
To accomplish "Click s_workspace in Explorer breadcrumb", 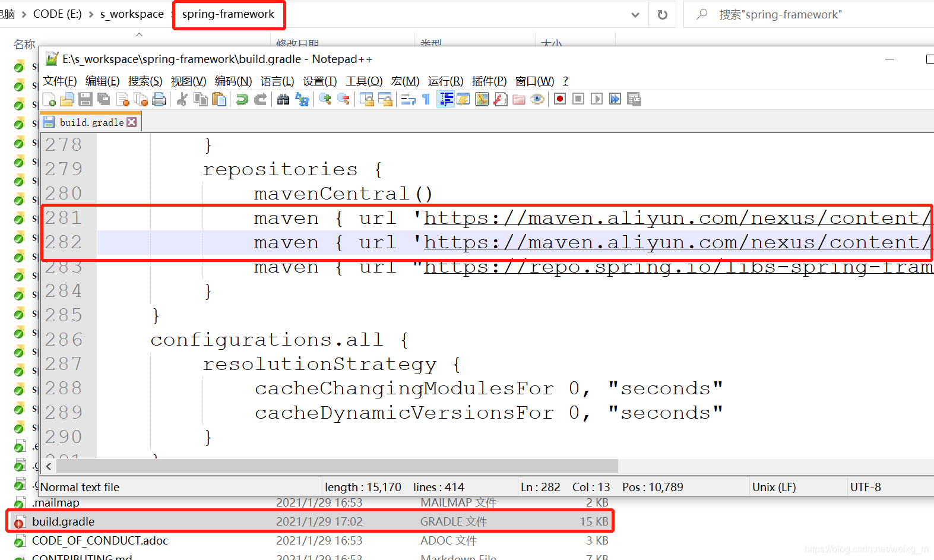I will [x=132, y=14].
